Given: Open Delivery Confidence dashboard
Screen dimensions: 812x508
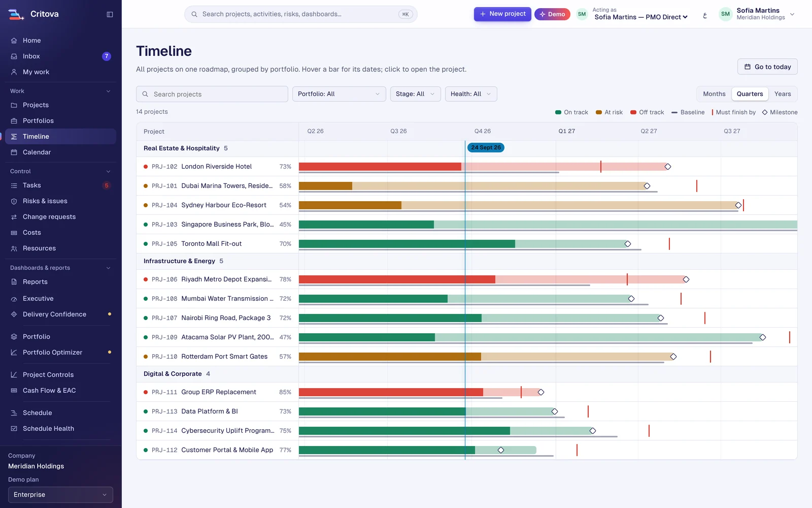Looking at the screenshot, I should [x=60, y=314].
